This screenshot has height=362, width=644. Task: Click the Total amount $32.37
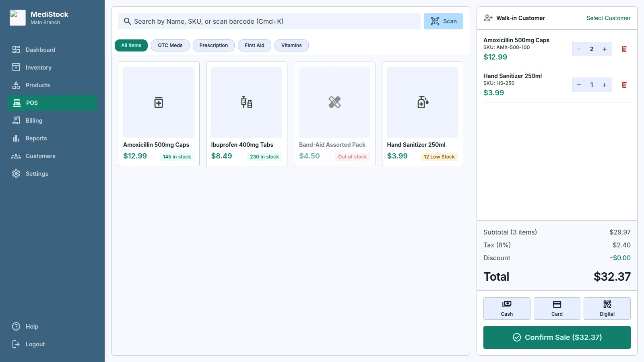tap(612, 277)
